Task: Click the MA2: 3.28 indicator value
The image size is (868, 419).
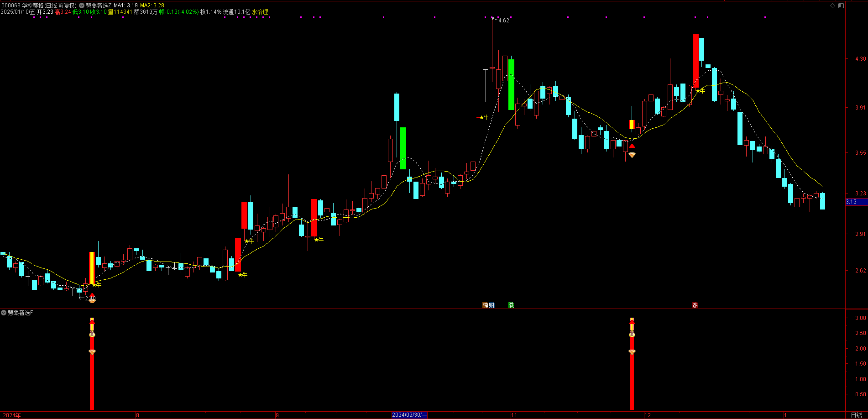Action: click(152, 5)
